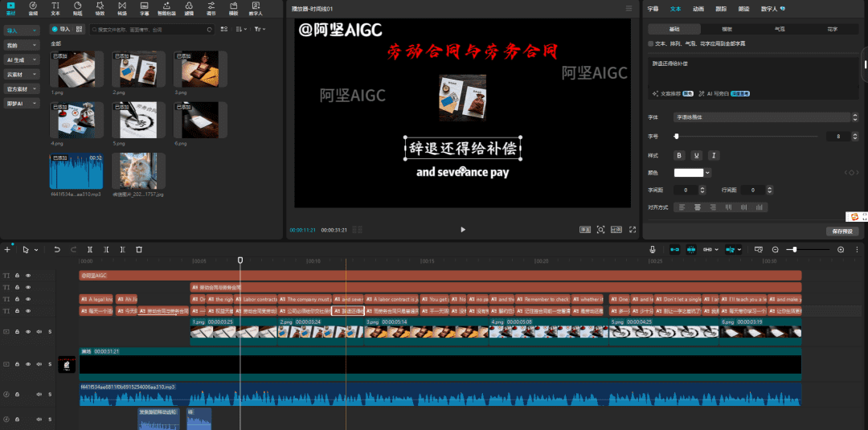Check the apply-to-all-subtitles checkbox
Image resolution: width=868 pixels, height=430 pixels.
coord(652,43)
